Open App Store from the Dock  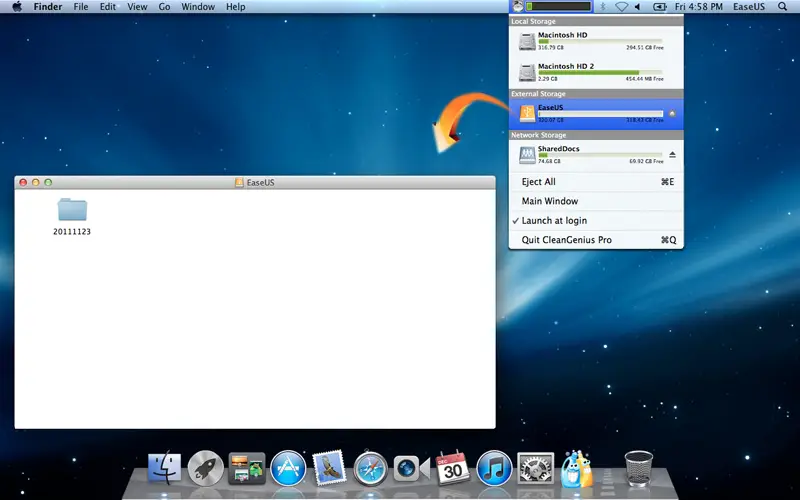288,468
